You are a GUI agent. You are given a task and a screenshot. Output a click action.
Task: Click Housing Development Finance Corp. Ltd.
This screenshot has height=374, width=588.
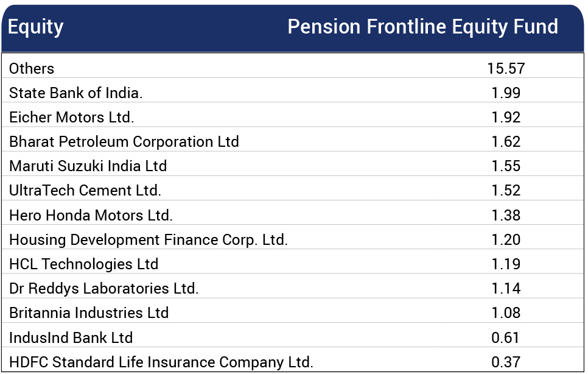(148, 240)
